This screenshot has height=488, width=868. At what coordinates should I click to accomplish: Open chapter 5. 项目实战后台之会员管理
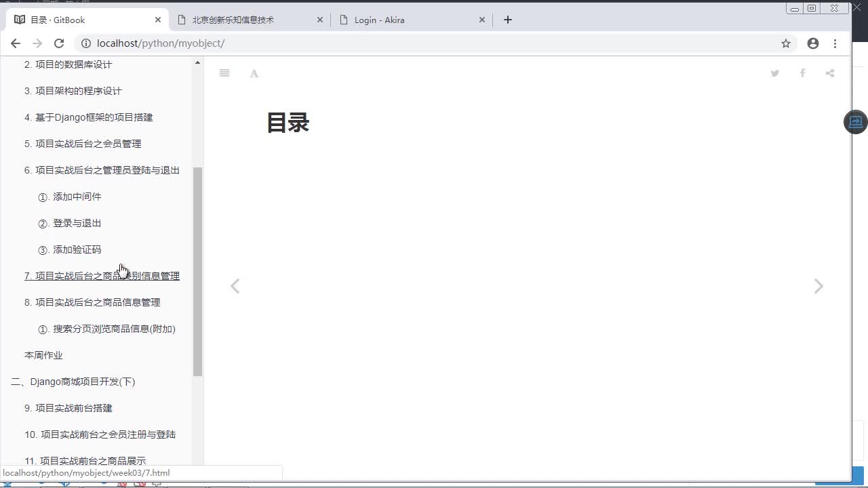[83, 144]
